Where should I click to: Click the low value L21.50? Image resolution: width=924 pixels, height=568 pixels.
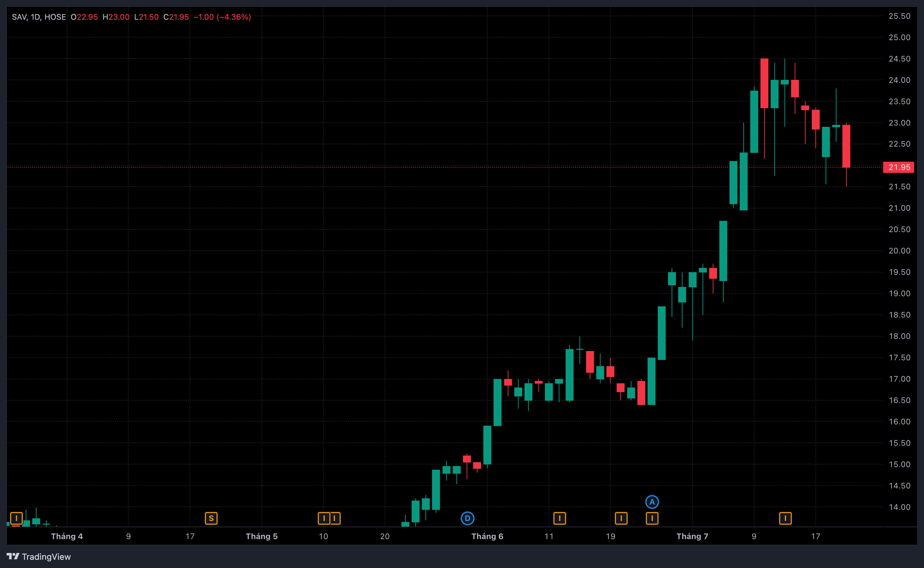pyautogui.click(x=146, y=17)
